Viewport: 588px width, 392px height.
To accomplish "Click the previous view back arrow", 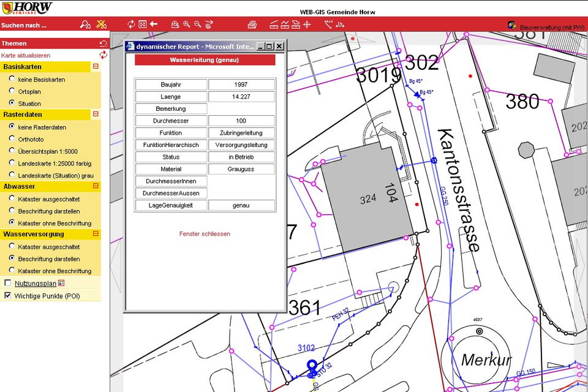I will pos(153,24).
